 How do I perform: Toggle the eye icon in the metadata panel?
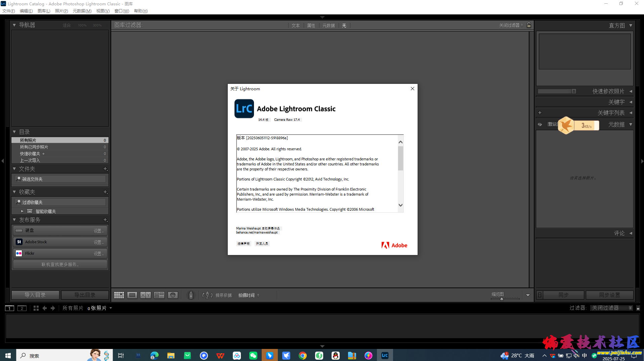540,124
